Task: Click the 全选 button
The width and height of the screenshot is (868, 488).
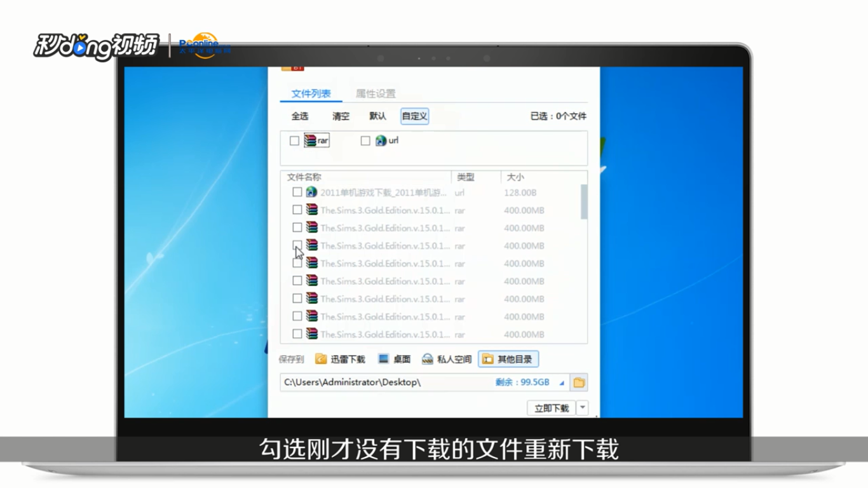Action: [299, 116]
